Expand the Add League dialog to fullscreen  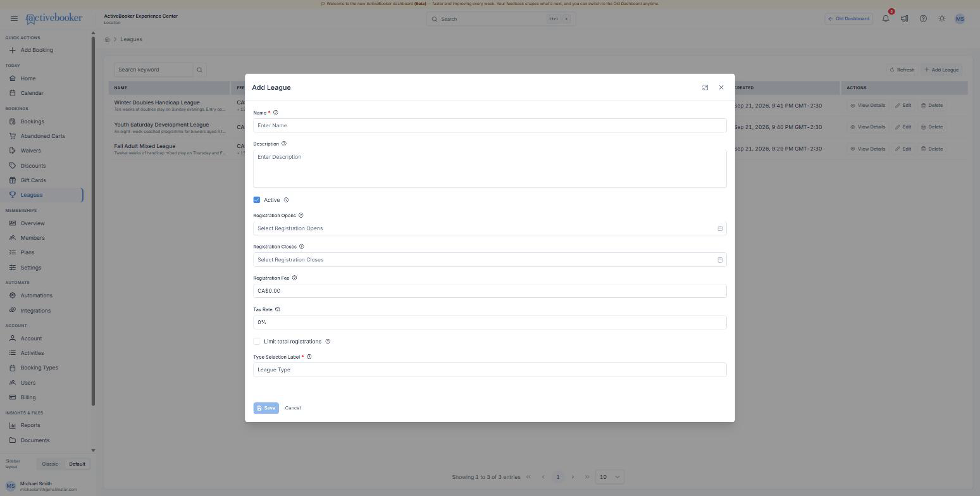(705, 87)
